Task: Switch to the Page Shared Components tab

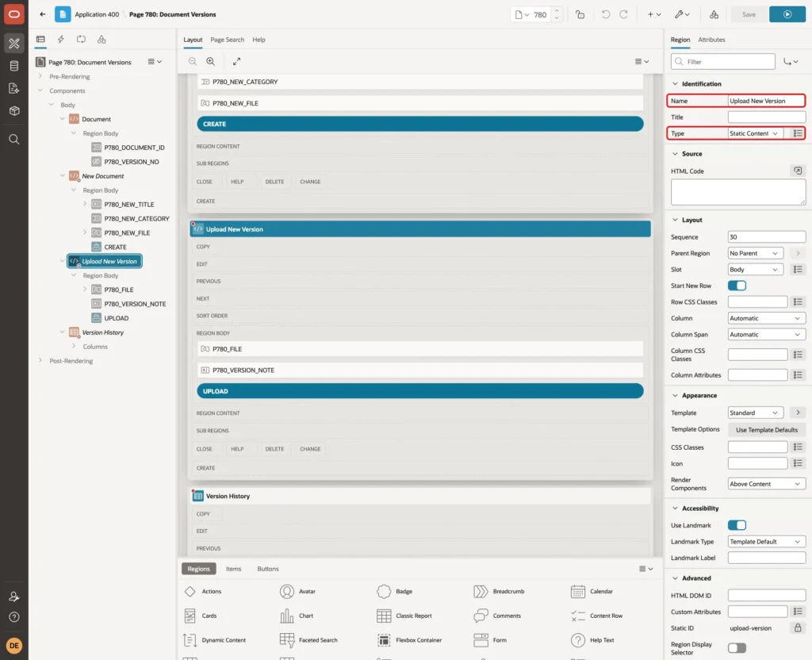Action: point(101,40)
